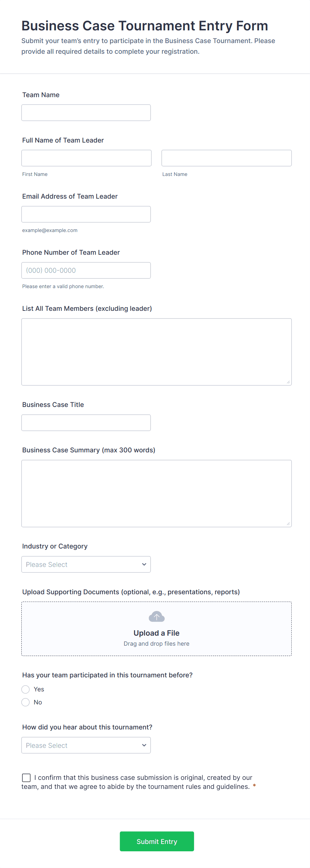Click the Industry dropdown chevron arrow
310x868 pixels.
pos(144,565)
